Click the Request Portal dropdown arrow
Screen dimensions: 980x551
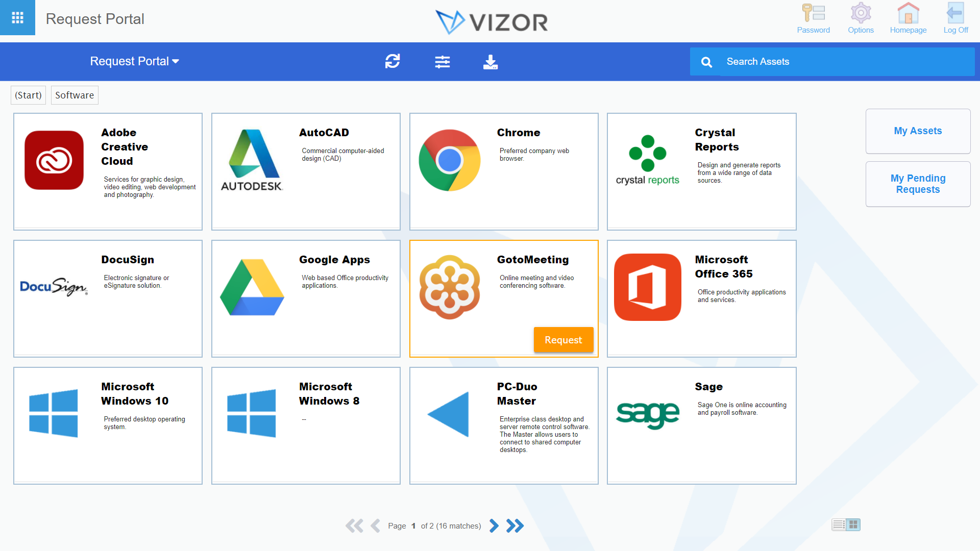(x=177, y=62)
